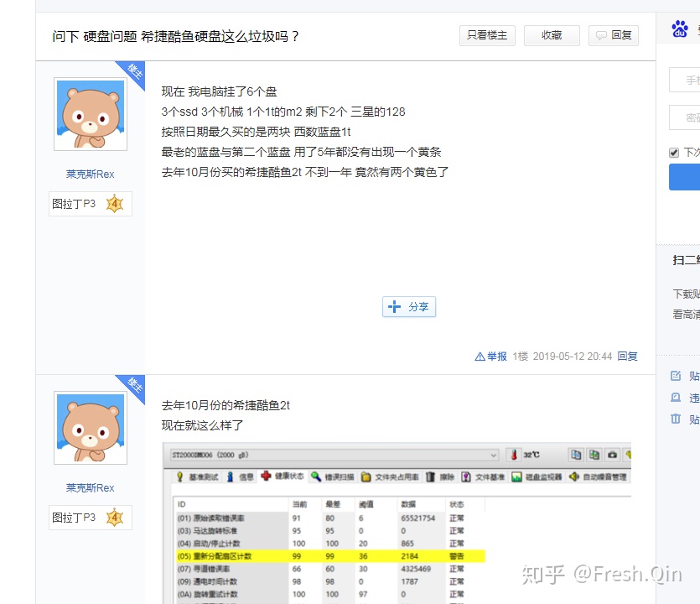Toggle 只看楼主 to filter poster's posts
Viewport: 700px width, 604px height.
pyautogui.click(x=487, y=35)
